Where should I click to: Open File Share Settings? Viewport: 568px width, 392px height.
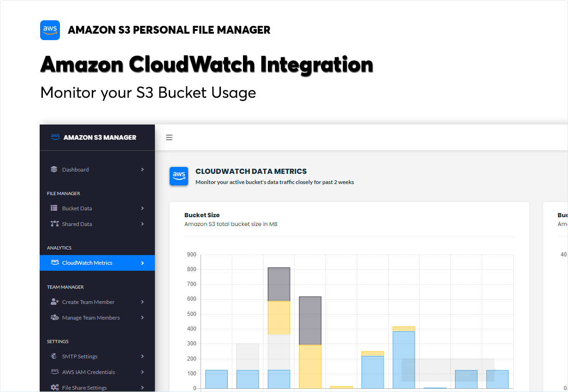(x=97, y=387)
